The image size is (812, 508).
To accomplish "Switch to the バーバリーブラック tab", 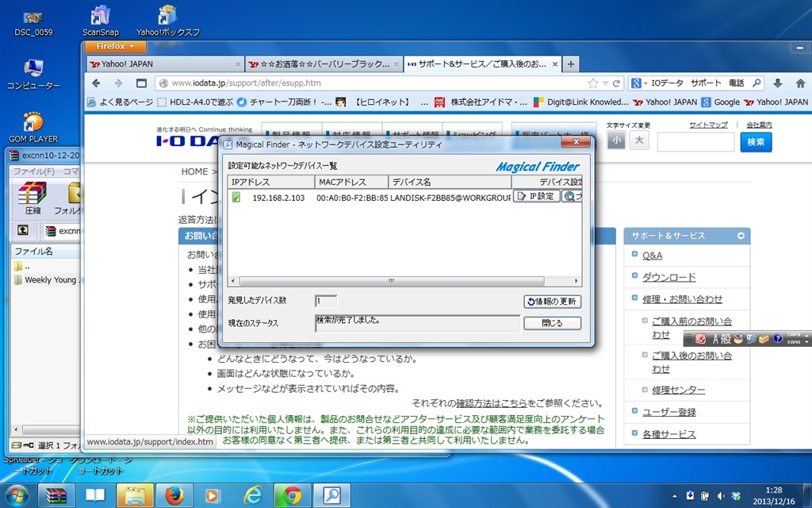I will [325, 64].
